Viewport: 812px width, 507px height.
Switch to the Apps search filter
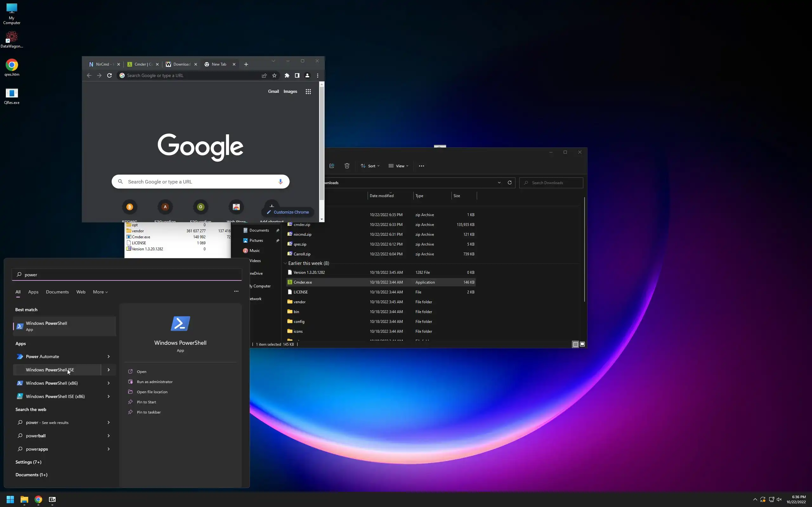coord(33,292)
